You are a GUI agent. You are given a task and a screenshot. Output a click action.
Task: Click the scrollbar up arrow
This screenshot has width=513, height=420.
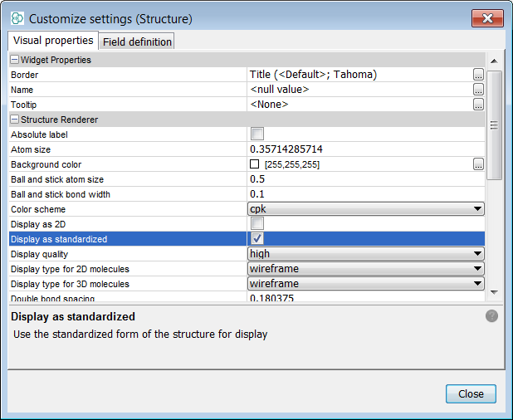pyautogui.click(x=494, y=61)
